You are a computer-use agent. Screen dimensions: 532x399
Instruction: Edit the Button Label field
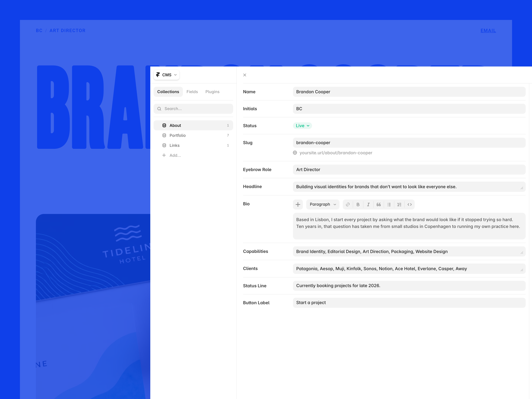point(409,303)
